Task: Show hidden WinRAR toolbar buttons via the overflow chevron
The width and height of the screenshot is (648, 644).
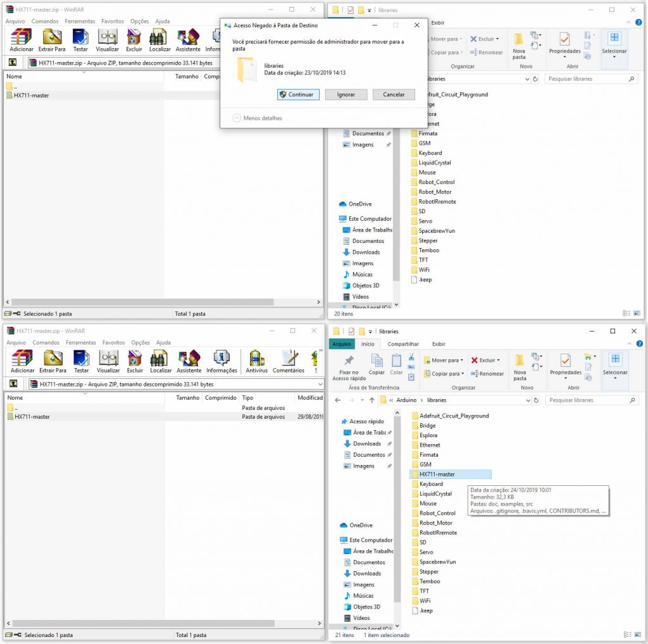Action: point(321,350)
